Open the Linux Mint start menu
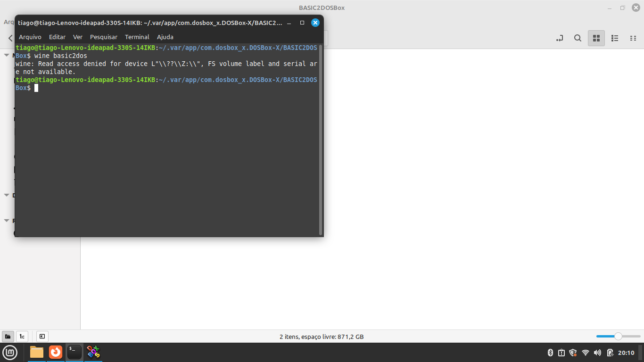Image resolution: width=644 pixels, height=362 pixels. [10, 352]
